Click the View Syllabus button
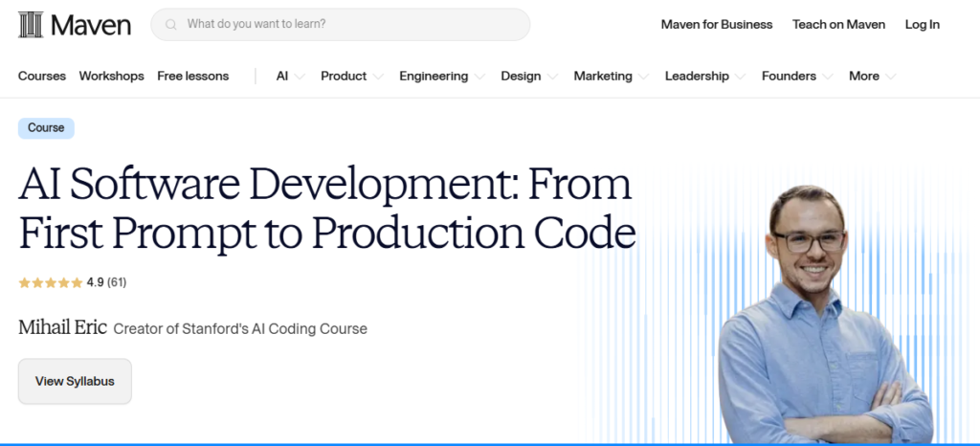This screenshot has height=446, width=980. (75, 381)
